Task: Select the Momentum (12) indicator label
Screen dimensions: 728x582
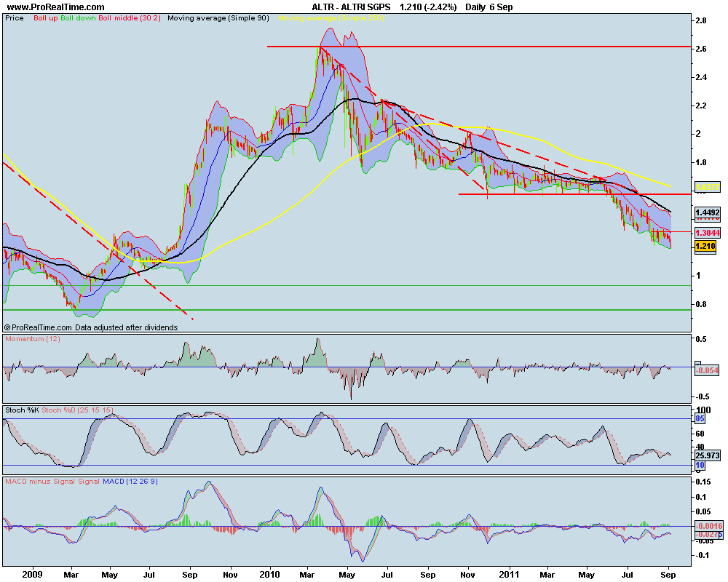Action: (33, 339)
